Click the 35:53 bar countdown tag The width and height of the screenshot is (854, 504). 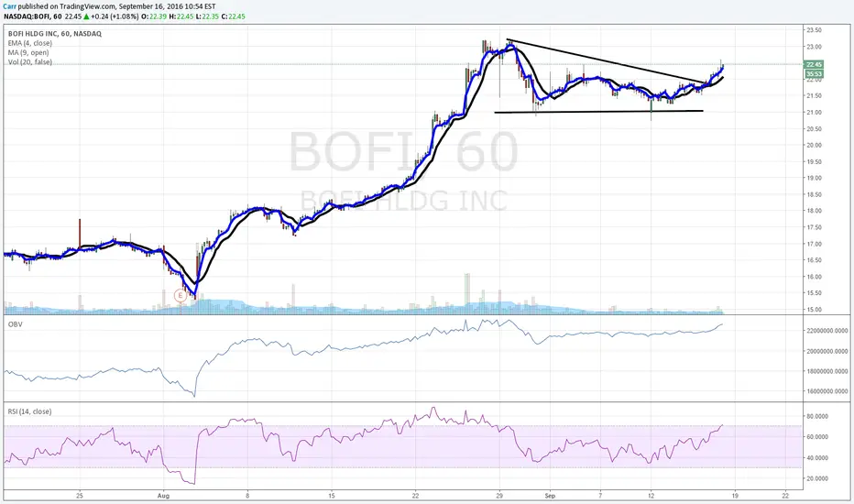tap(814, 73)
